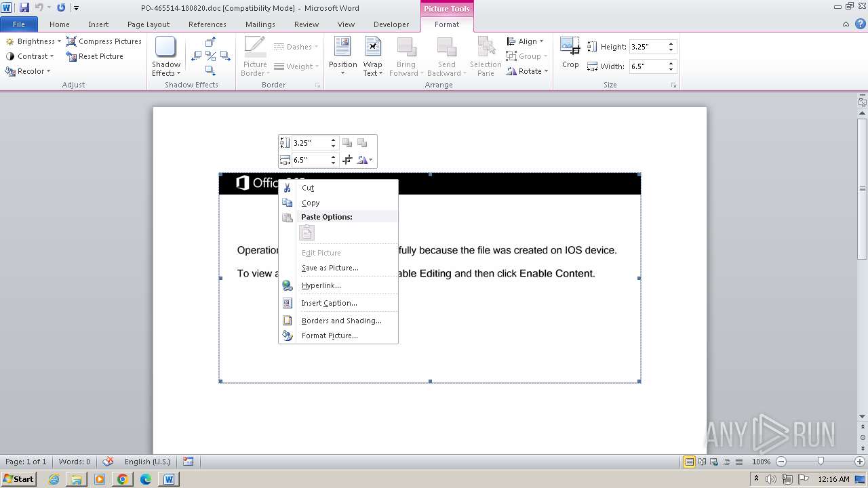Open the Wrap Text dropdown
The height and width of the screenshot is (488, 868).
pyautogui.click(x=372, y=57)
